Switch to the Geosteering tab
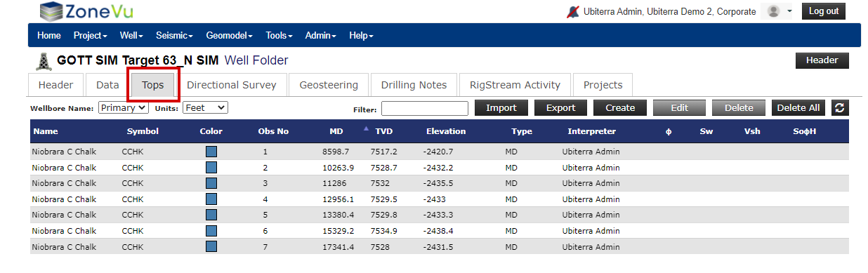The image size is (868, 273). (x=329, y=85)
